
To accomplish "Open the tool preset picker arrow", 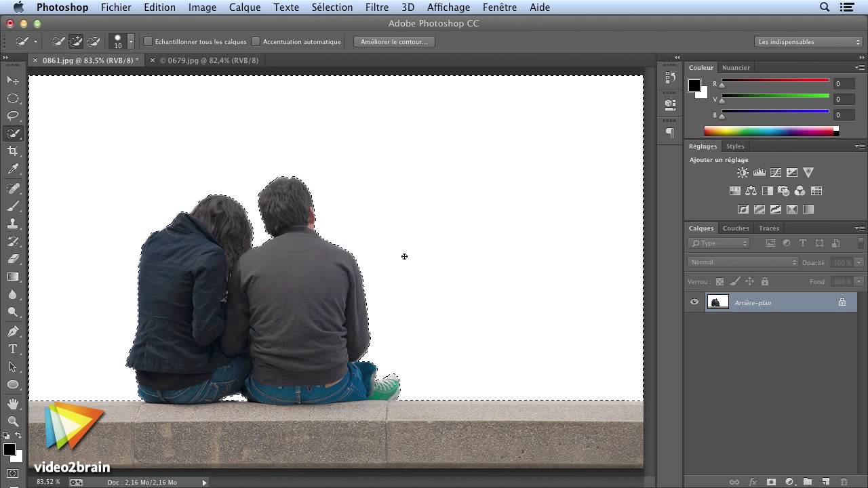I will click(x=35, y=41).
